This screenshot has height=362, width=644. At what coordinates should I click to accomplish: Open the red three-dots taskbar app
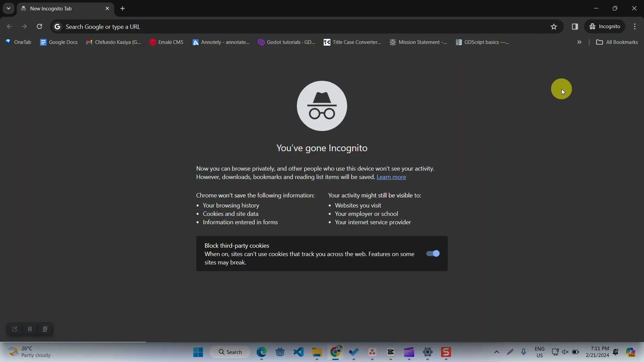[x=372, y=352]
